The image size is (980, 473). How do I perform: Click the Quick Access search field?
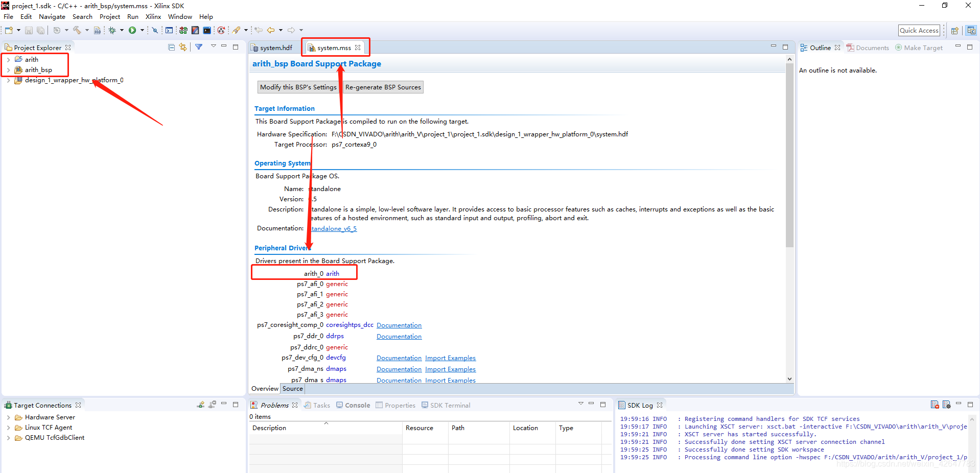[x=919, y=30]
